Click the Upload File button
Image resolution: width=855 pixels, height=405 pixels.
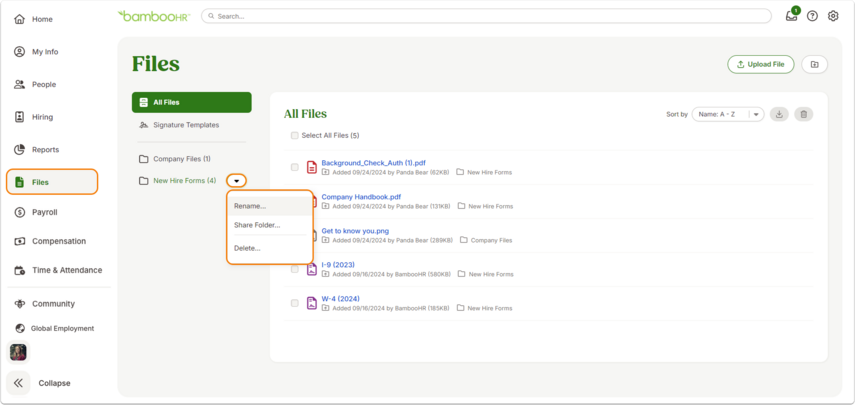tap(761, 64)
